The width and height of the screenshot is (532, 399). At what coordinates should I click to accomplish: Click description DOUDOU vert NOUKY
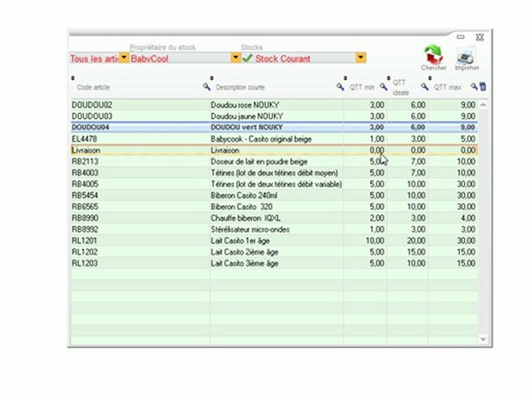click(x=247, y=127)
